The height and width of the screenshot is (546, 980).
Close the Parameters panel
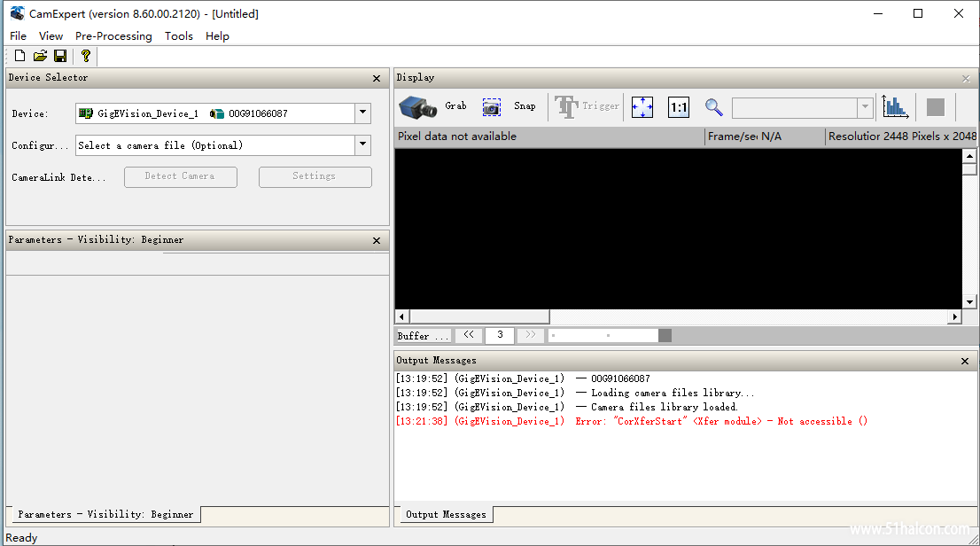tap(377, 241)
